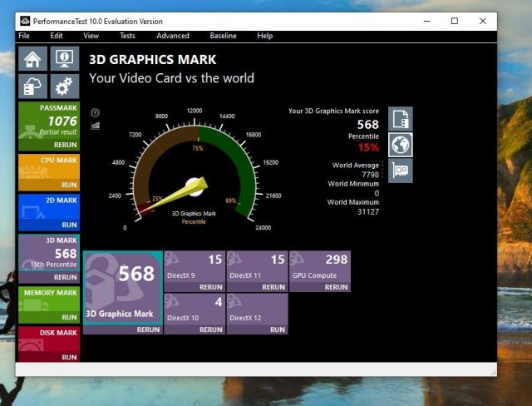Image resolution: width=532 pixels, height=406 pixels.
Task: Select the DirectX 11 result tile
Action: coord(257,267)
